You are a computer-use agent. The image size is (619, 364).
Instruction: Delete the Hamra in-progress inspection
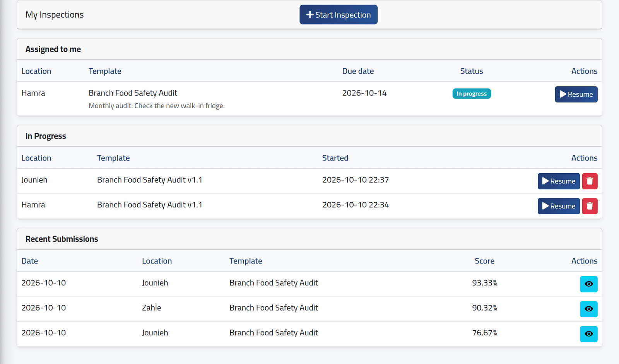pos(590,206)
